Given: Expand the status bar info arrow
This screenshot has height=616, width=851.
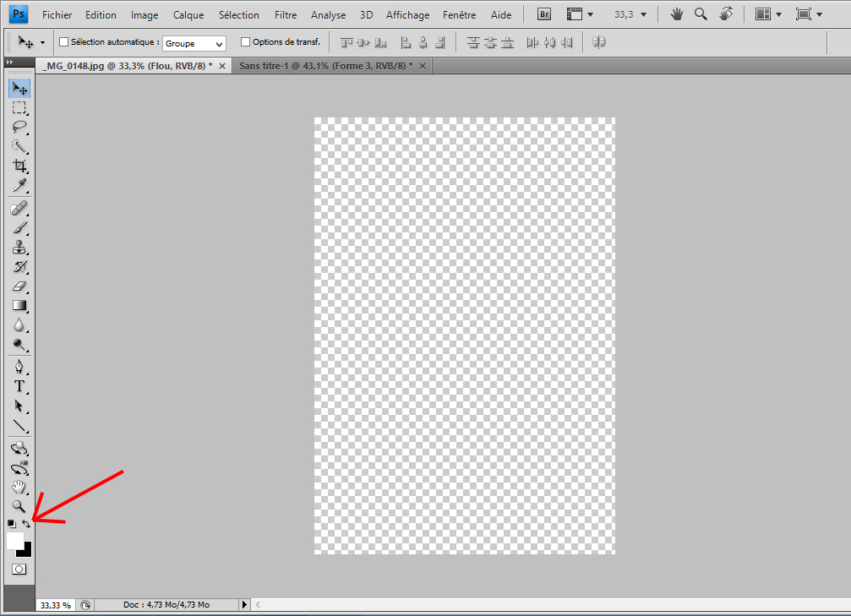Looking at the screenshot, I should [245, 605].
